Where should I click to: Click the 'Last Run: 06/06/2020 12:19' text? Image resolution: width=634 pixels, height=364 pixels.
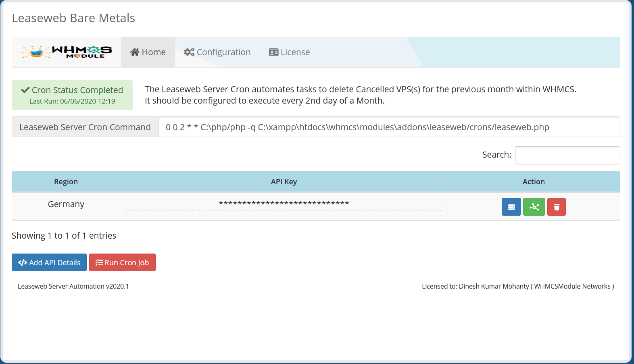[72, 101]
